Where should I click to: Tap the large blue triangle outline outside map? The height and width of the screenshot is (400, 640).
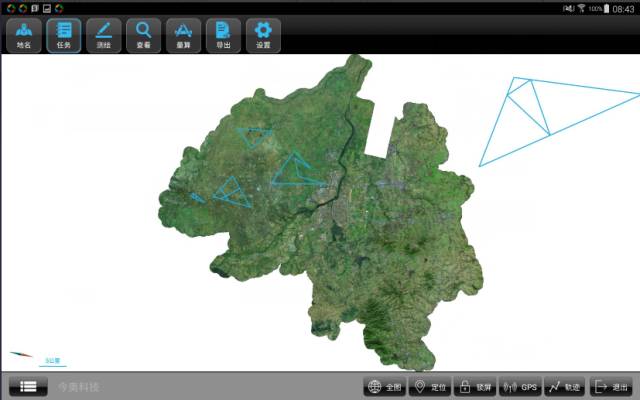[x=559, y=122]
